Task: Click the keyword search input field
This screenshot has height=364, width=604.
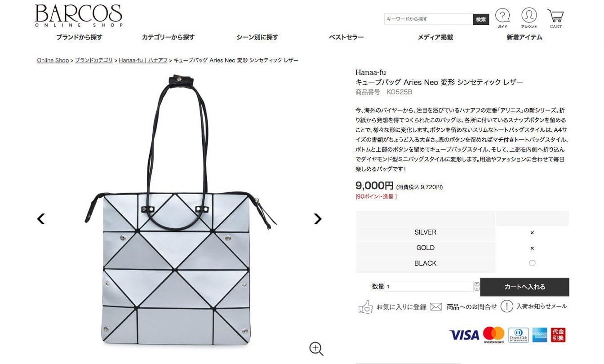Action: pyautogui.click(x=429, y=19)
